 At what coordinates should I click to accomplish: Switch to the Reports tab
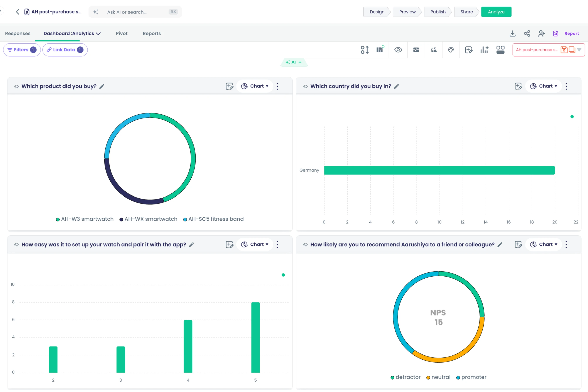(152, 34)
